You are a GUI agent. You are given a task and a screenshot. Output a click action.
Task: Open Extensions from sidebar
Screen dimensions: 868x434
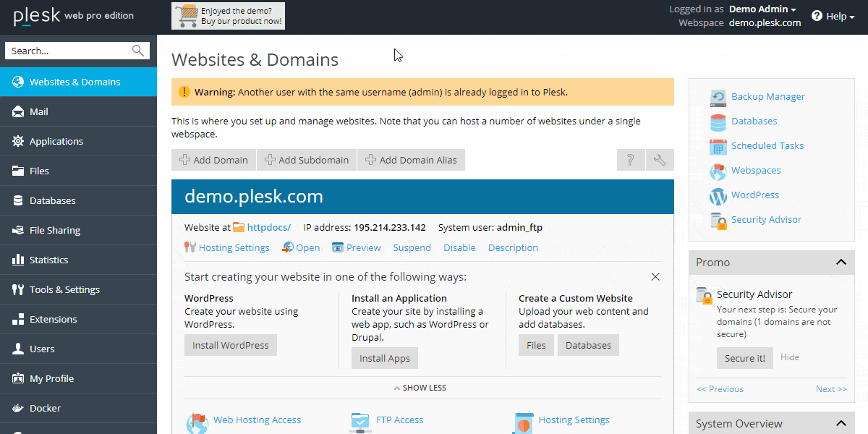tap(78, 319)
